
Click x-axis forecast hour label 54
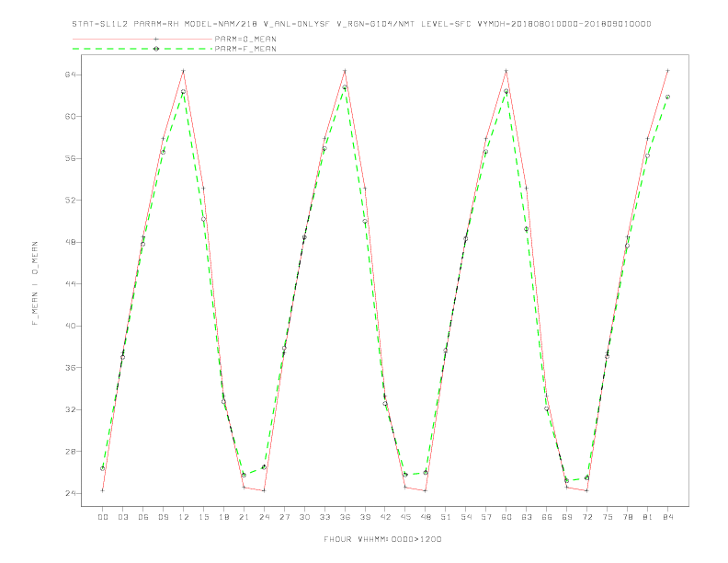pyautogui.click(x=466, y=517)
